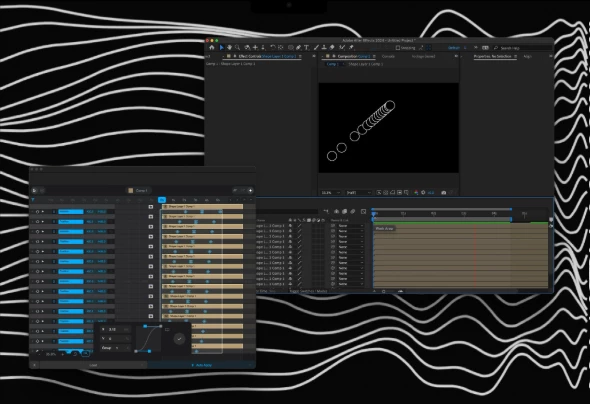Select the Shape (rectangle) tool
Image resolution: width=590 pixels, height=404 pixels.
pos(290,48)
